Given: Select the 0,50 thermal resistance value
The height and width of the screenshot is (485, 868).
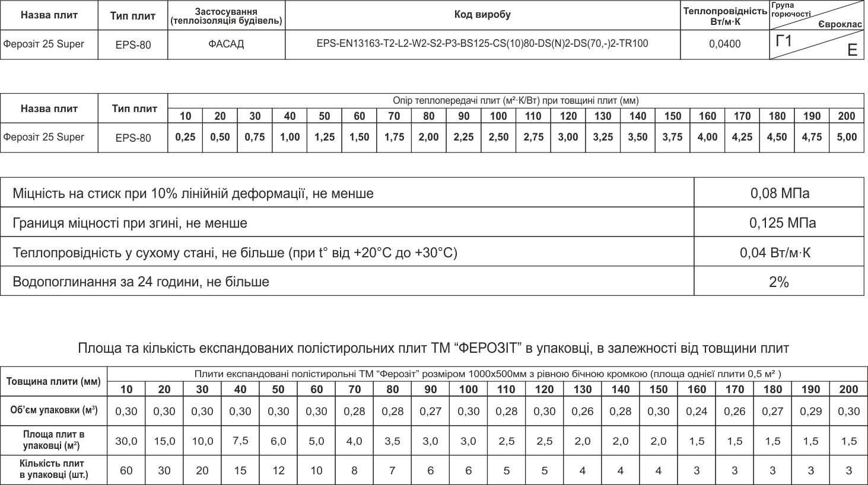Looking at the screenshot, I should (x=220, y=138).
